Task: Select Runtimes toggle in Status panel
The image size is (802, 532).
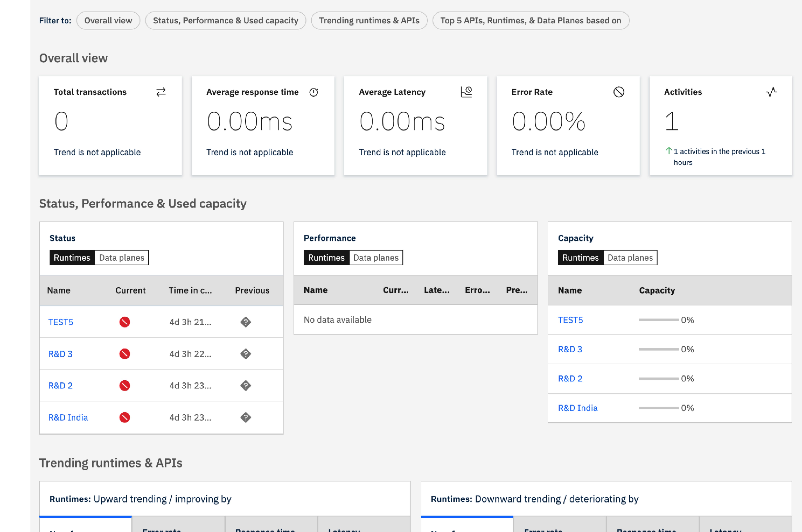Action: coord(72,258)
